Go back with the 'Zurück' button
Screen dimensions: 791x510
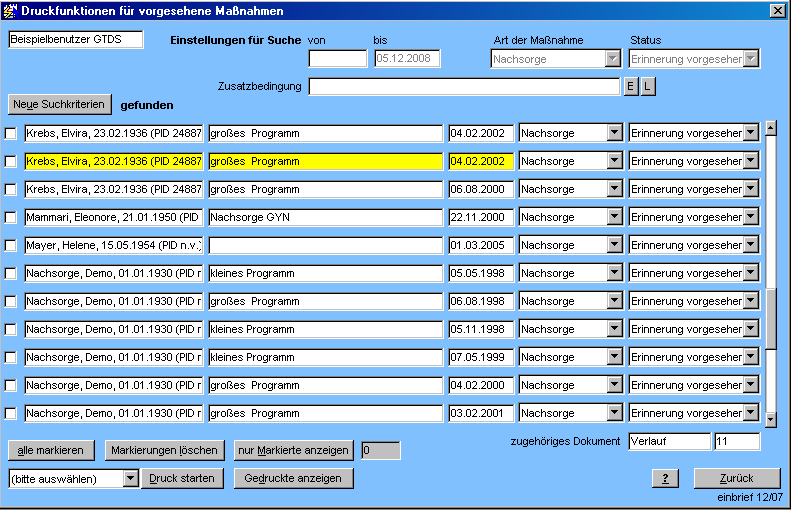coord(736,478)
